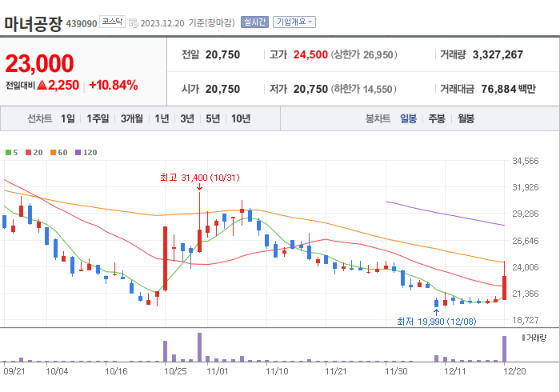Click the tall volume bar at 12/20
The height and width of the screenshot is (392, 560).
(x=504, y=349)
